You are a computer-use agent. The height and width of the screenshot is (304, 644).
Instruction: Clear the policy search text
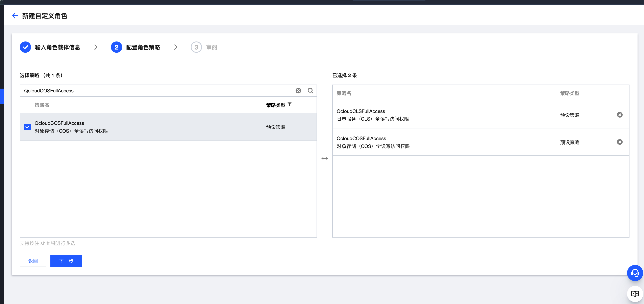click(298, 91)
